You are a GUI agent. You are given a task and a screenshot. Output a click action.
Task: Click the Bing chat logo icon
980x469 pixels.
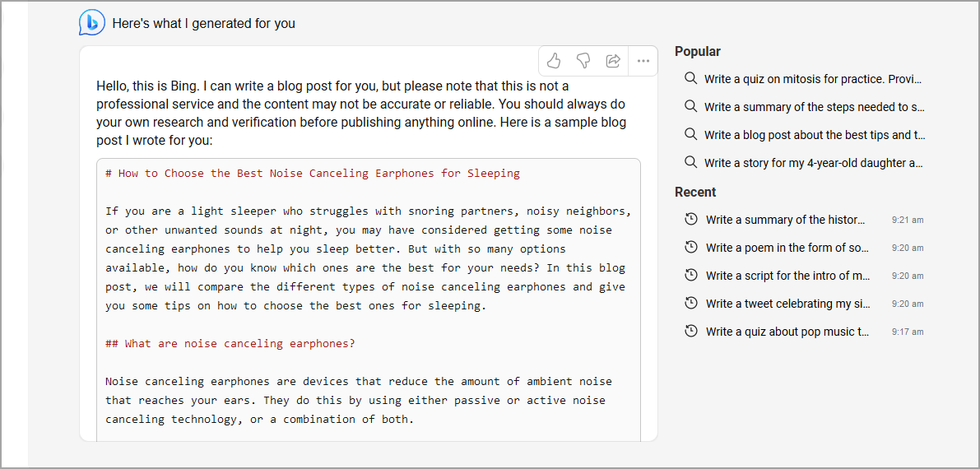click(x=91, y=23)
